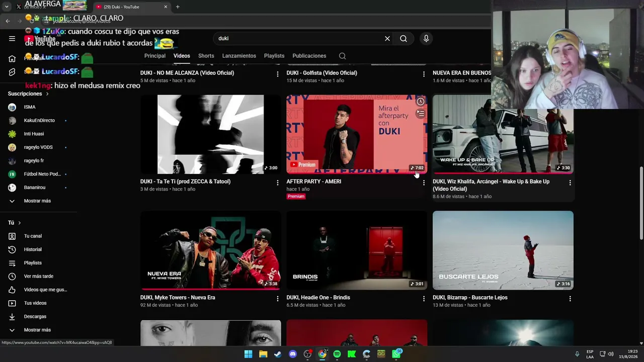The width and height of the screenshot is (644, 362).
Task: Click the title DUKI, Myke Towers - Nueva Era
Action: (178, 298)
